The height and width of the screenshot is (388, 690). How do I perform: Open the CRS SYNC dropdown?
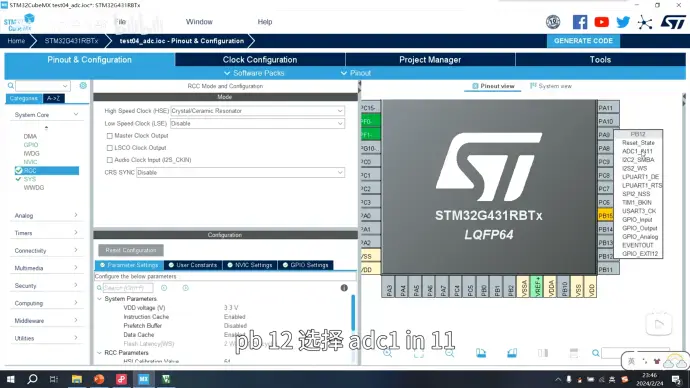click(x=240, y=172)
